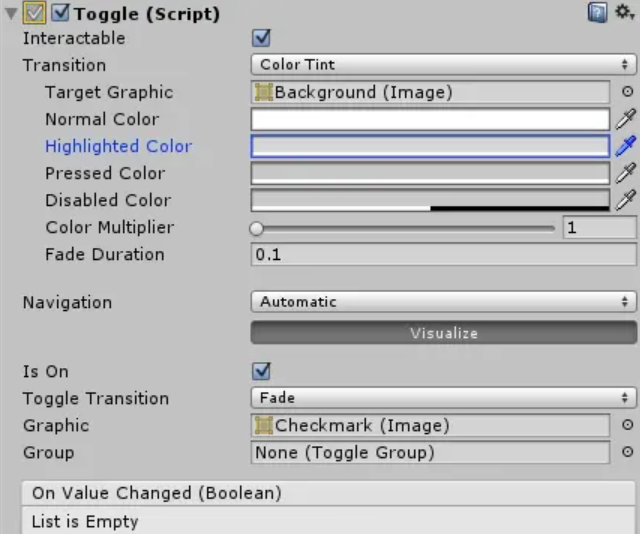This screenshot has height=534, width=640.
Task: Open object picker for Group field
Action: 627,452
